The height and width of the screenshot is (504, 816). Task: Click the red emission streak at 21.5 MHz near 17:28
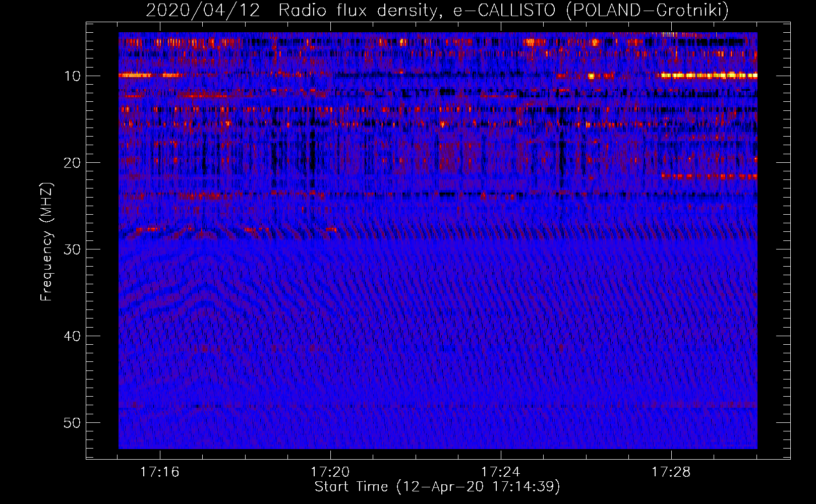point(709,176)
